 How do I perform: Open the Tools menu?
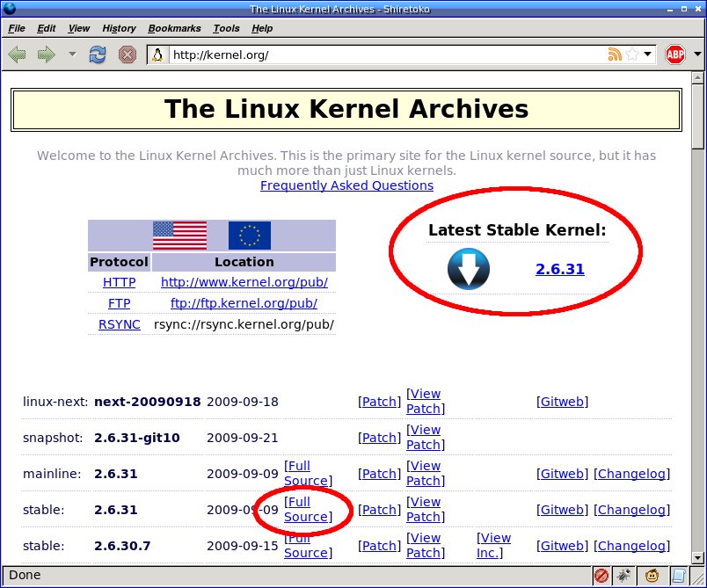coord(226,28)
